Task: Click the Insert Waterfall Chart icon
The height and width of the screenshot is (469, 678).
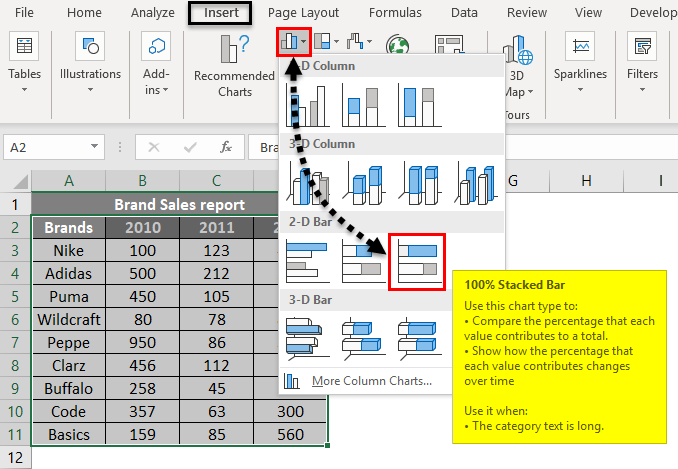Action: point(355,41)
